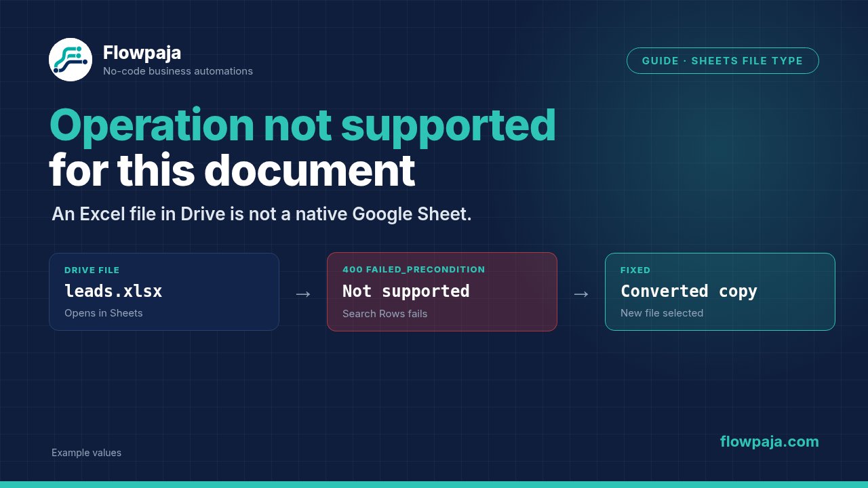Click the 'Operation not supported' headline
Screen dimensions: 868x488
[302, 125]
